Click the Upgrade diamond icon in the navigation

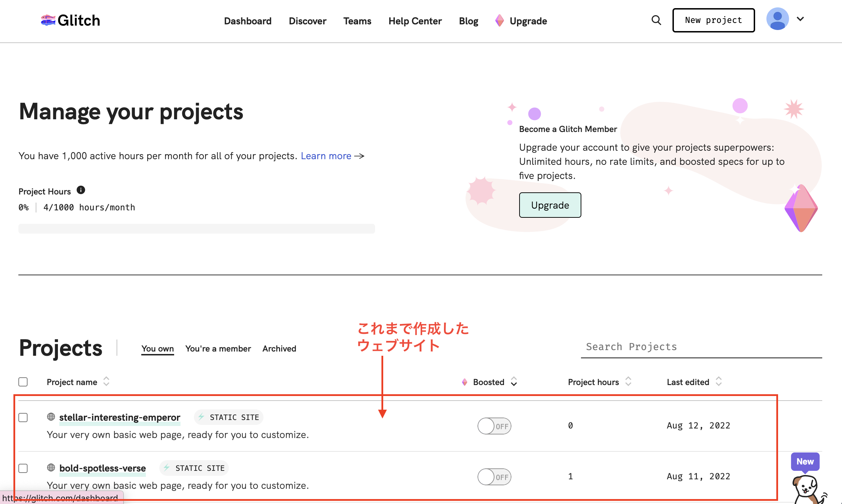499,21
